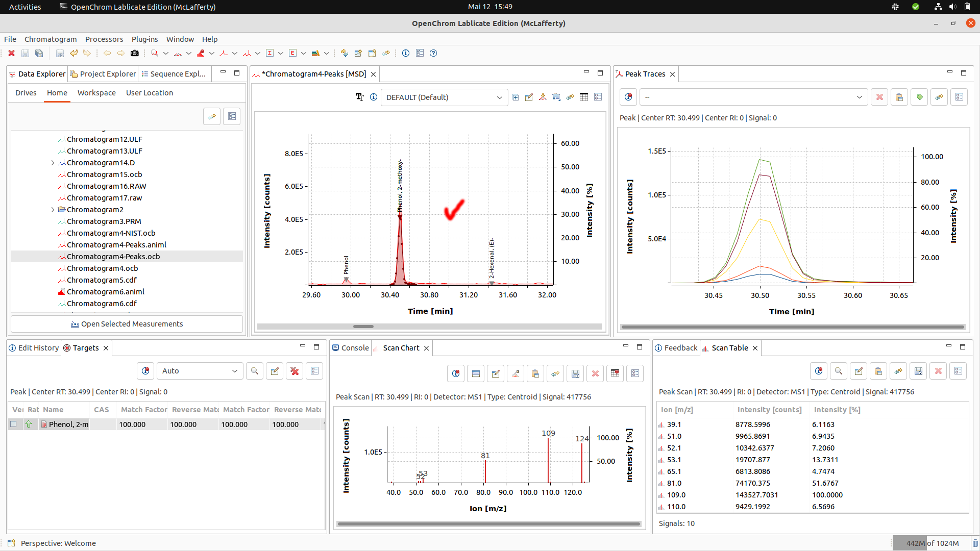The width and height of the screenshot is (980, 551).
Task: Switch to the Workspace tab in Data Explorer
Action: 96,92
